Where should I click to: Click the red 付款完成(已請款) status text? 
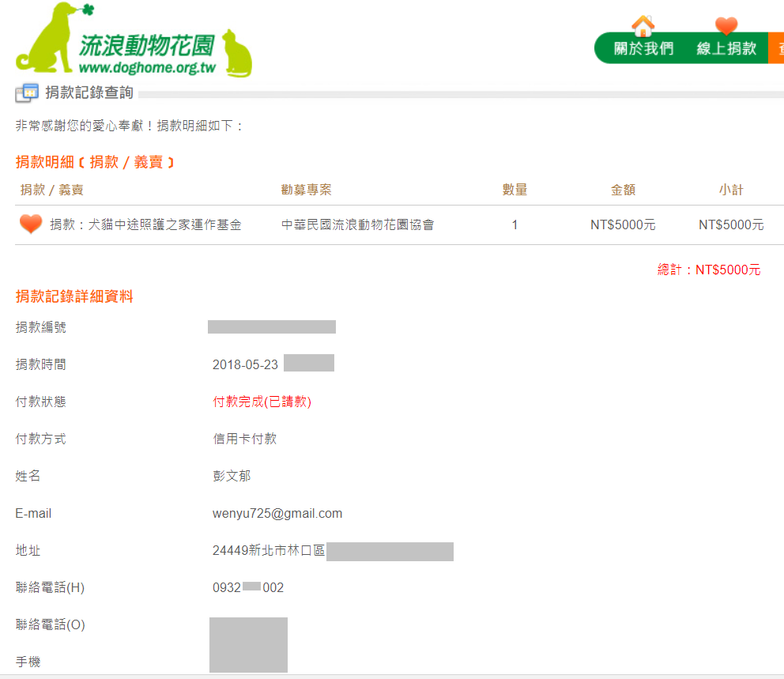(262, 402)
